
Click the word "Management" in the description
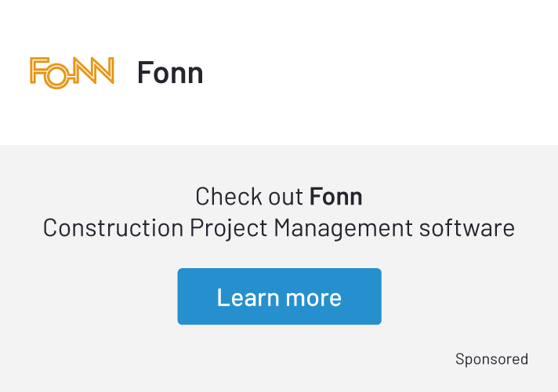click(342, 228)
